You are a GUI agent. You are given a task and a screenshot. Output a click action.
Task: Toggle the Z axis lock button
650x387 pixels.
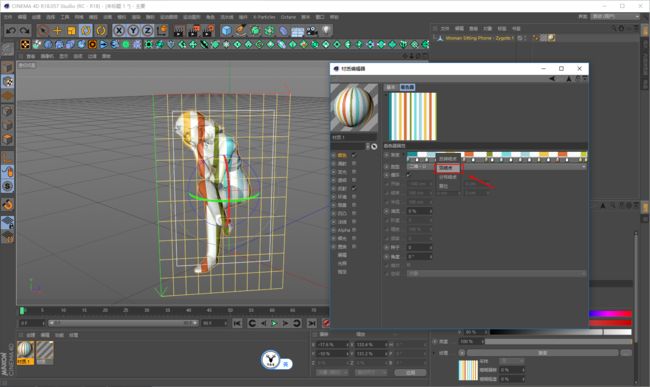coord(148,31)
